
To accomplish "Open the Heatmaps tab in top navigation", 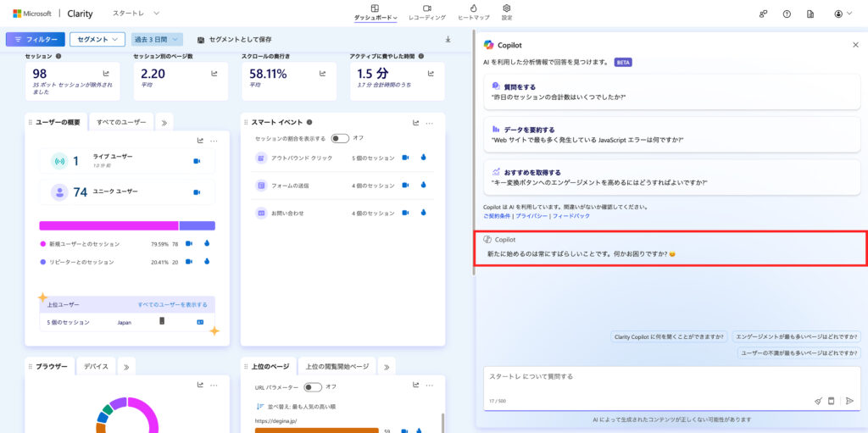I will pyautogui.click(x=473, y=12).
